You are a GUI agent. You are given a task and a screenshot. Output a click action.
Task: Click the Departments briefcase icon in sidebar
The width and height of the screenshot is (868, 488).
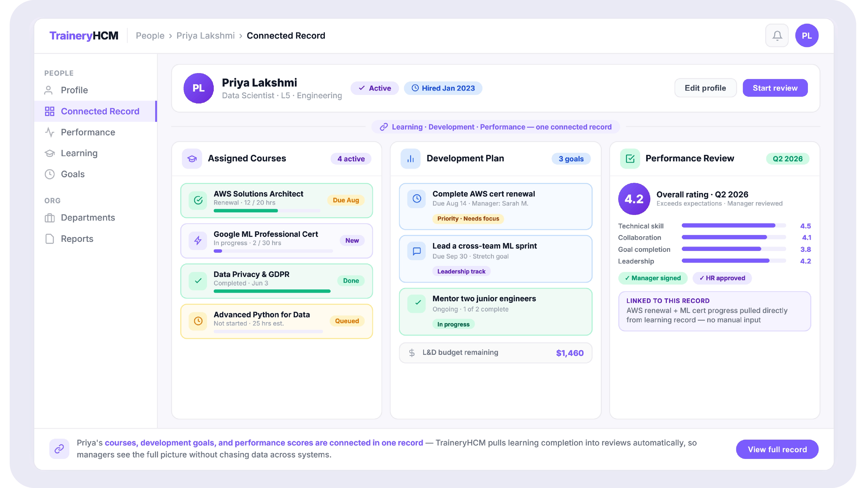(49, 218)
